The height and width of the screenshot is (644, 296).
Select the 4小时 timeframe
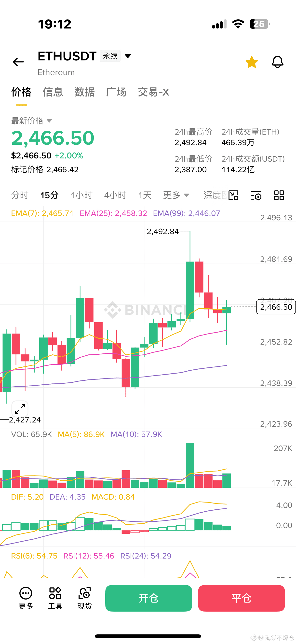(x=115, y=195)
